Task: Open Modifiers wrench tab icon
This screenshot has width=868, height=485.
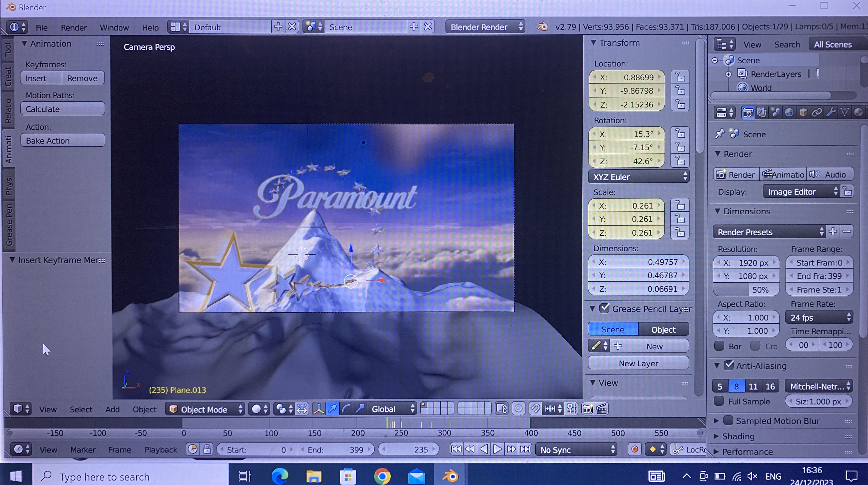Action: tap(831, 113)
